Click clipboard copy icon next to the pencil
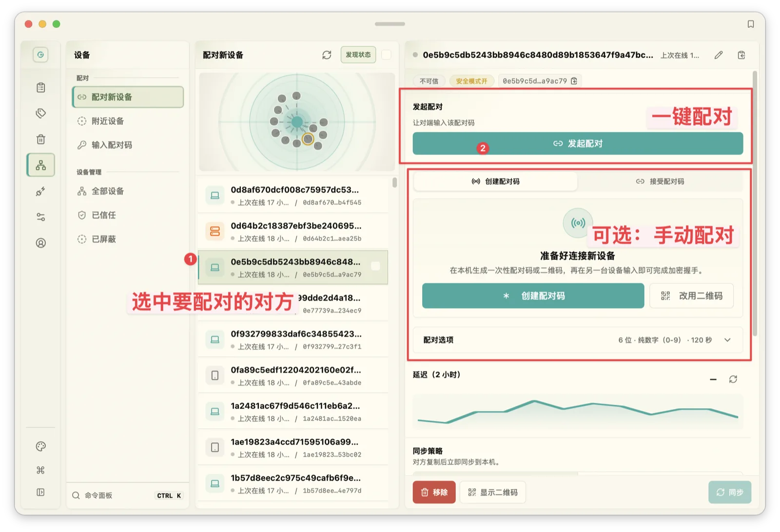The width and height of the screenshot is (780, 532). [x=741, y=55]
